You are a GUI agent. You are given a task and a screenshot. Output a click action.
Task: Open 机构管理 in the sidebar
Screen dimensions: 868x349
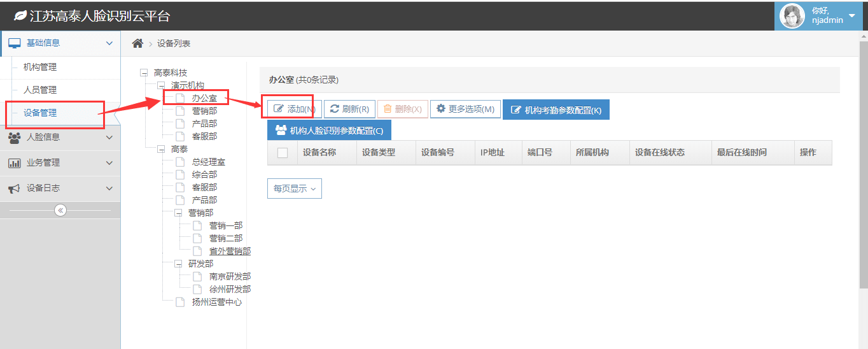pyautogui.click(x=40, y=67)
